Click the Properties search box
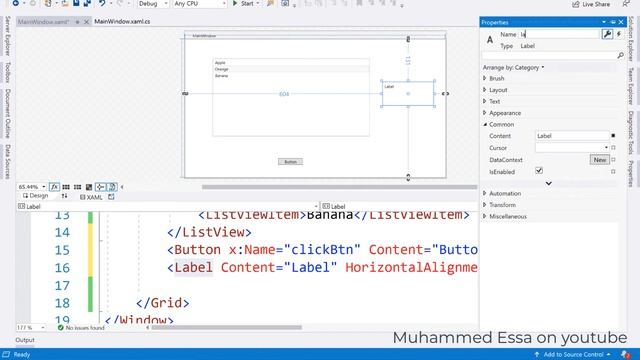This screenshot has height=360, width=640. 549,56
